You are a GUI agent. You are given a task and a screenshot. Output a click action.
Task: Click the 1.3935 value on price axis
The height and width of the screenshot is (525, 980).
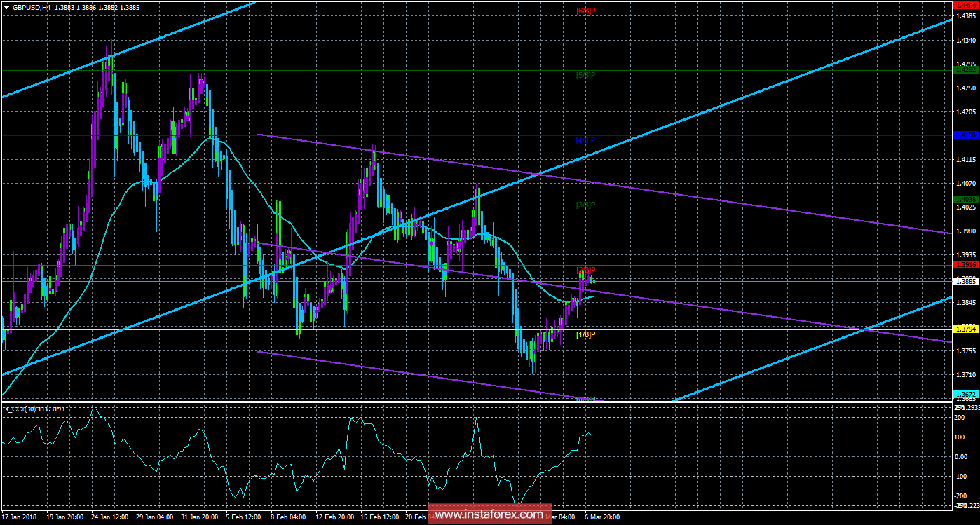(x=965, y=255)
